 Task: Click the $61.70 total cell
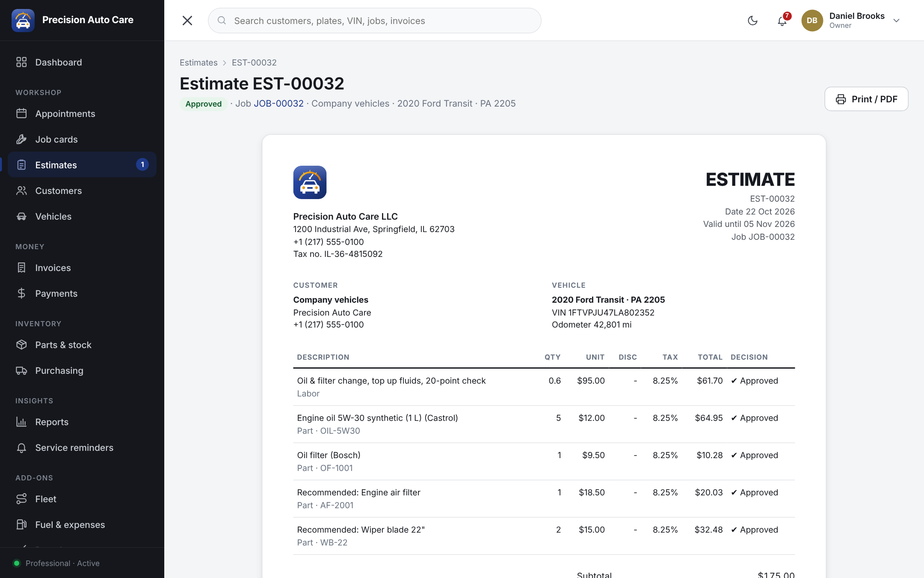[710, 381]
